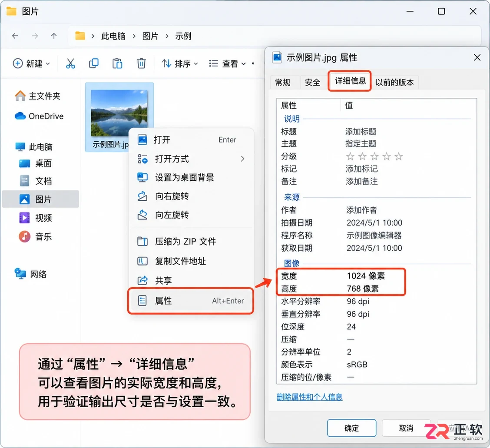Set rating with the first star
Image resolution: width=490 pixels, height=448 pixels.
coord(350,156)
